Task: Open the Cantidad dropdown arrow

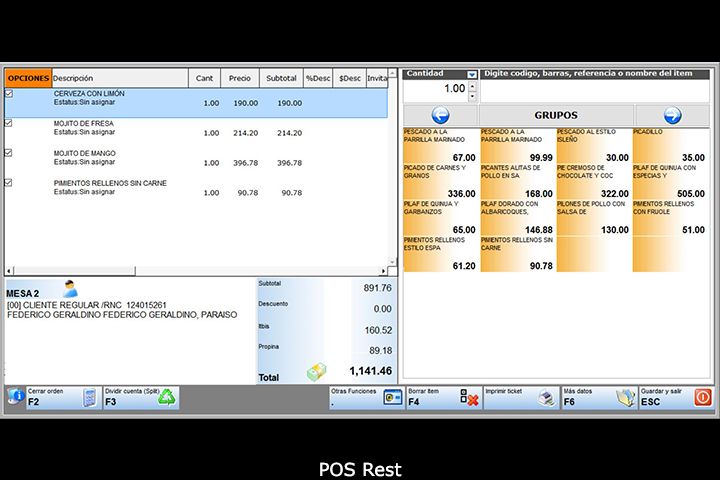Action: coord(472,74)
